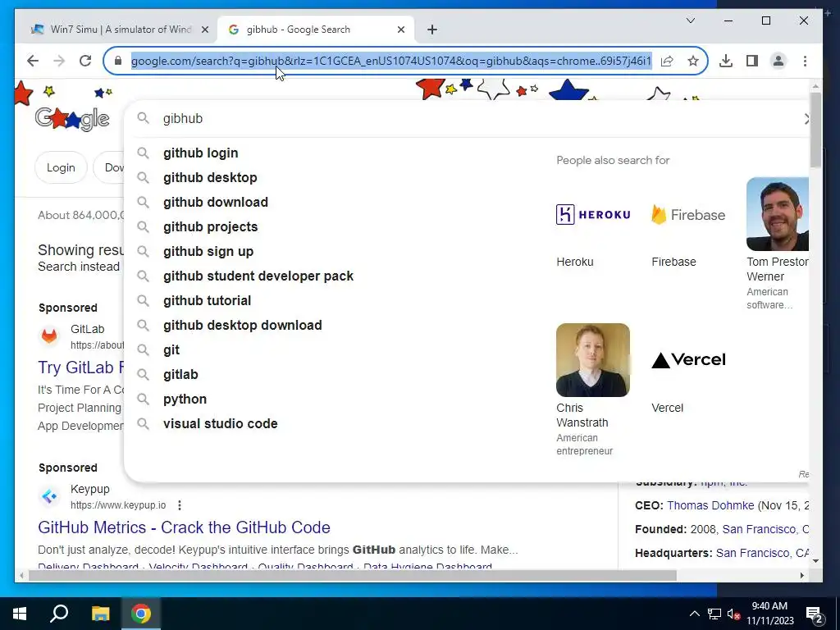Screen dimensions: 840x630
Task: Bookmark this tab with star icon
Action: pos(693,61)
